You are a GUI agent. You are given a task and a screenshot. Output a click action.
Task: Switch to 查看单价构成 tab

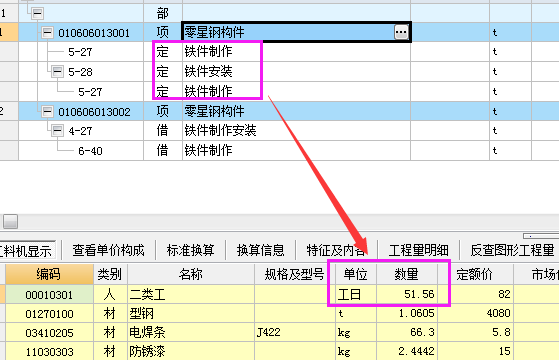108,250
